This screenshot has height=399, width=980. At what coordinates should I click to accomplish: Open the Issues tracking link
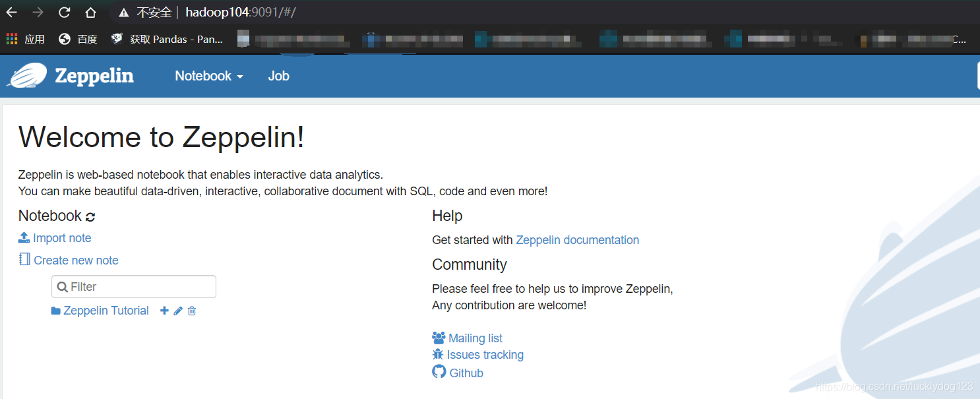485,355
